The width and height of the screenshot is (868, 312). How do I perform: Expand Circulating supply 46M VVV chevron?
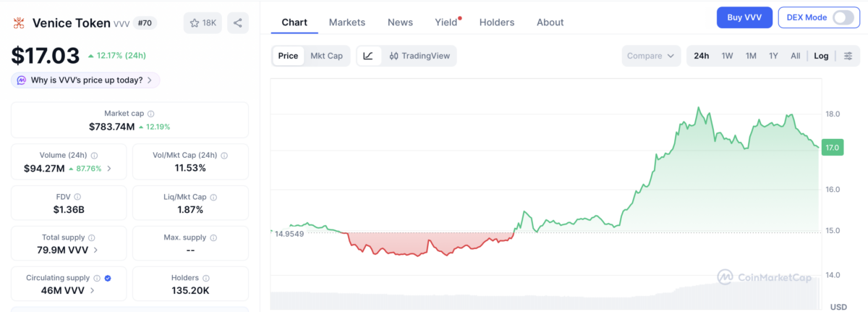click(93, 291)
